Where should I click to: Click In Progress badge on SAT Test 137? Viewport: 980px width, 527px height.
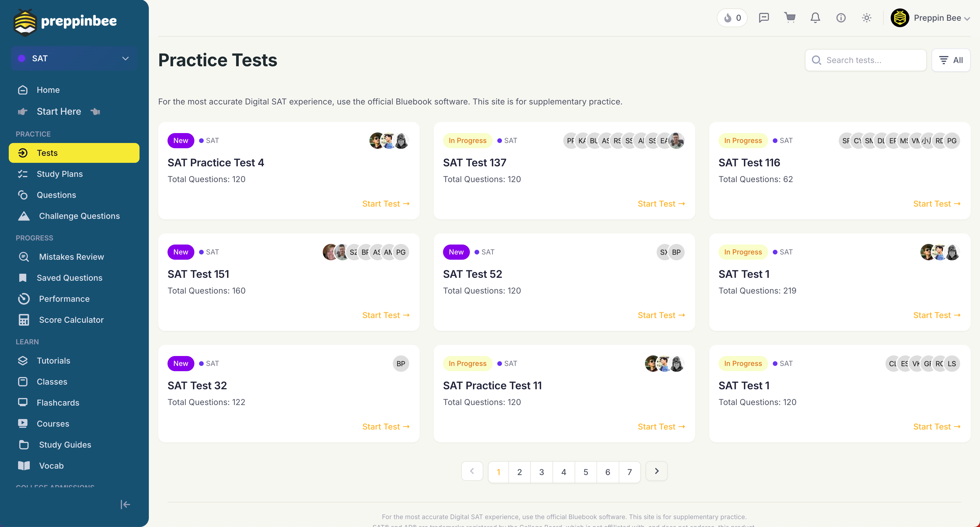tap(468, 140)
